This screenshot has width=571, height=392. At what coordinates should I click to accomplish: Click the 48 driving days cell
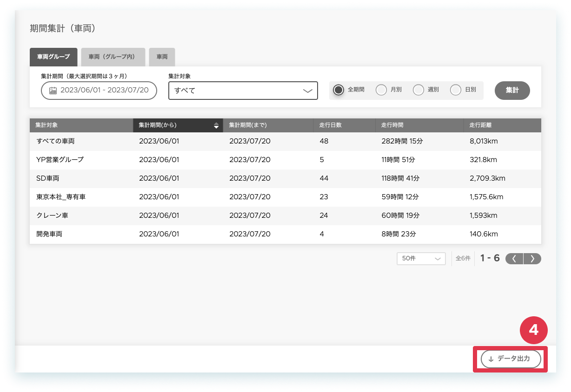click(324, 141)
